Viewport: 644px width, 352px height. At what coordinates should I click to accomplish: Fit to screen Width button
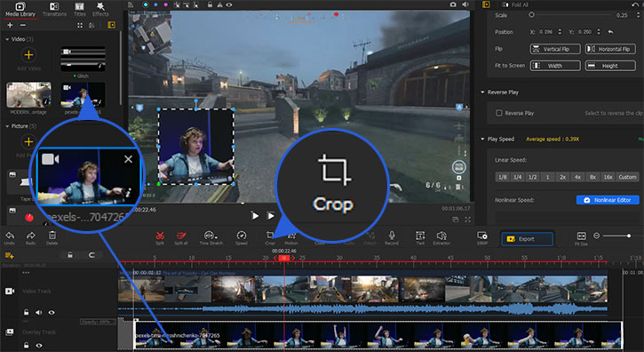(555, 66)
